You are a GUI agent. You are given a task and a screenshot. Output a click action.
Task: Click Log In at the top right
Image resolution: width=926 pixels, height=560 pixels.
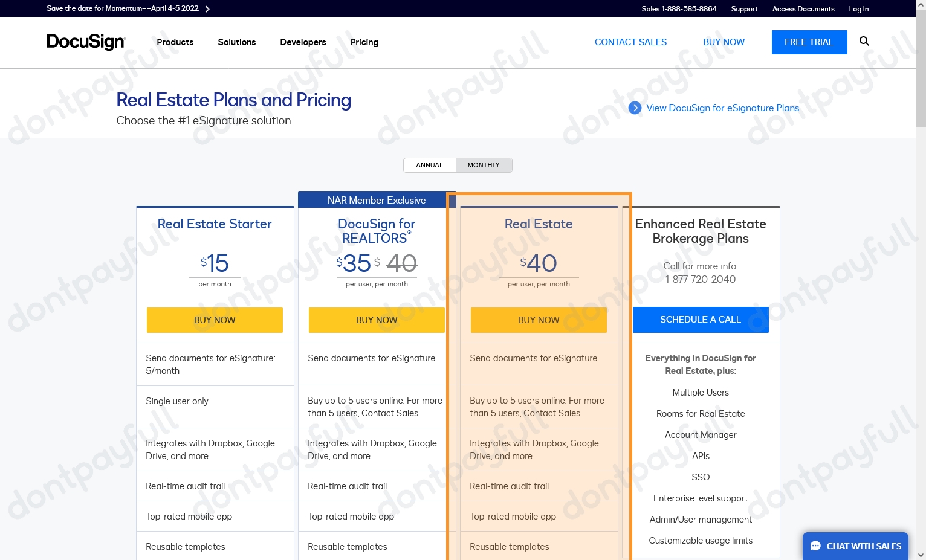[x=858, y=8]
